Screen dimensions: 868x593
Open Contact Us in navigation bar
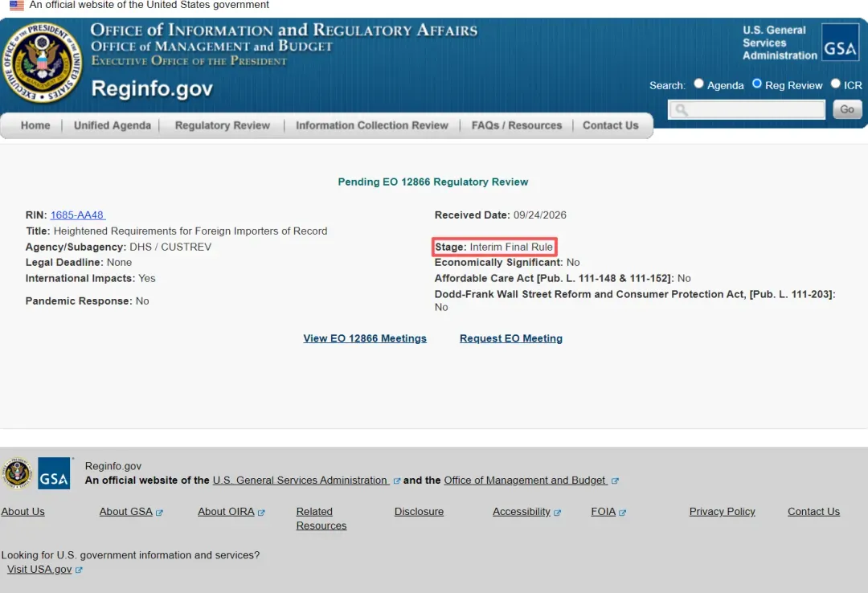(x=611, y=125)
